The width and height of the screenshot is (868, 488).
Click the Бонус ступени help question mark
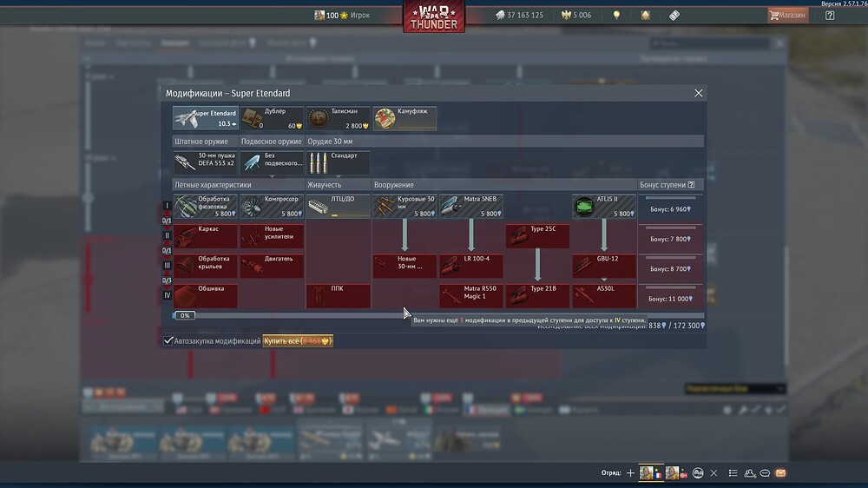coord(692,184)
